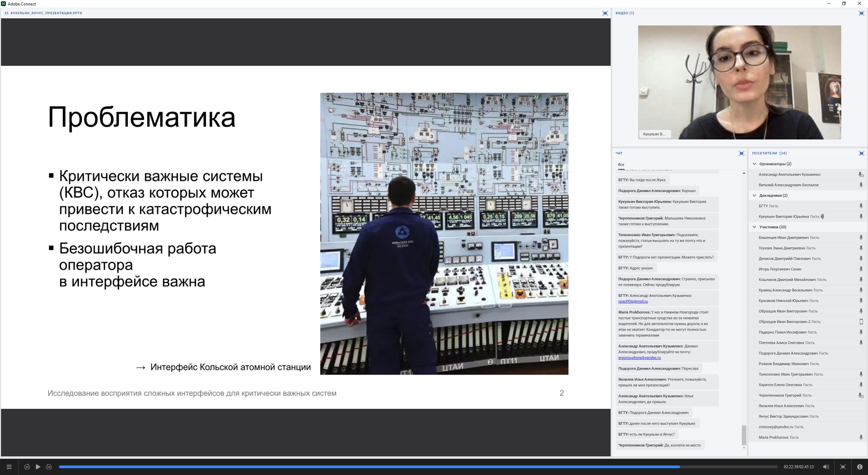The width and height of the screenshot is (868, 475).
Task: Click the Проблематика slide heading
Action: click(x=142, y=117)
